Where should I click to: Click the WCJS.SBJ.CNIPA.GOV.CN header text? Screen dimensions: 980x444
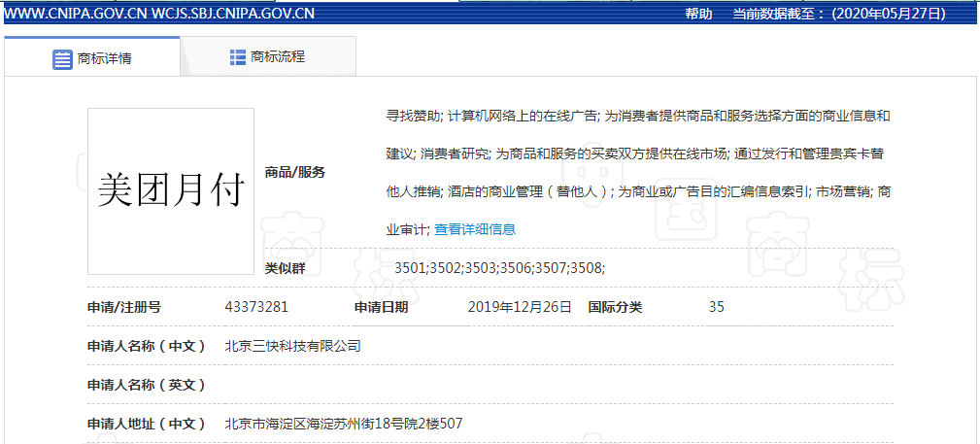click(x=232, y=14)
